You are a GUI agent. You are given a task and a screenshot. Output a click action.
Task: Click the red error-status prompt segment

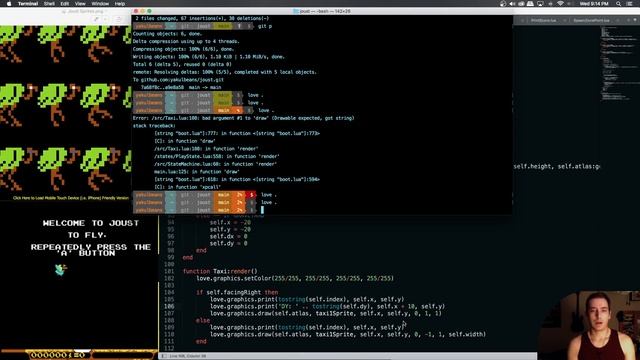tap(251, 195)
